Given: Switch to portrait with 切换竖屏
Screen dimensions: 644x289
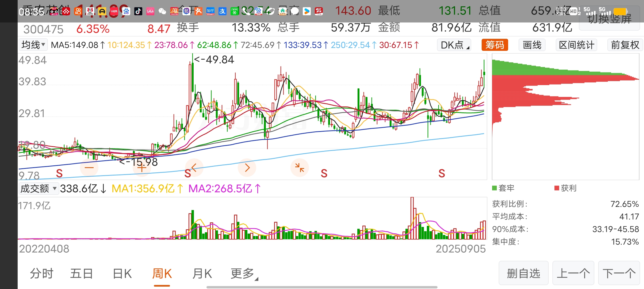Looking at the screenshot, I should (x=609, y=19).
